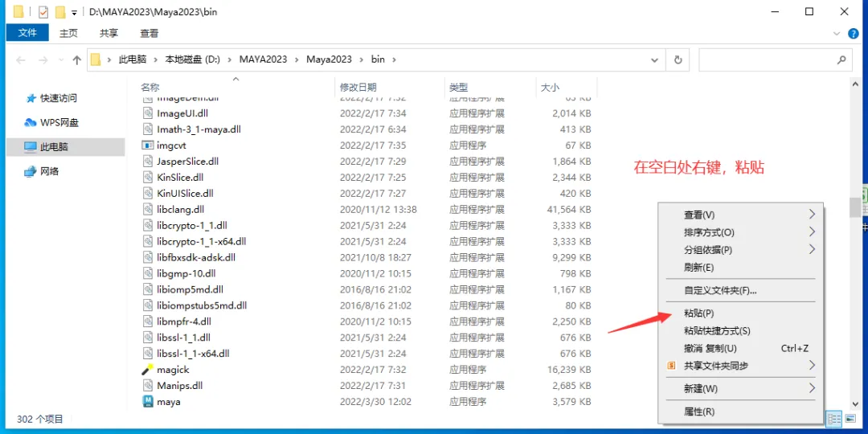Click the libgmp-10.dll file icon
This screenshot has height=434, width=868.
tap(147, 273)
